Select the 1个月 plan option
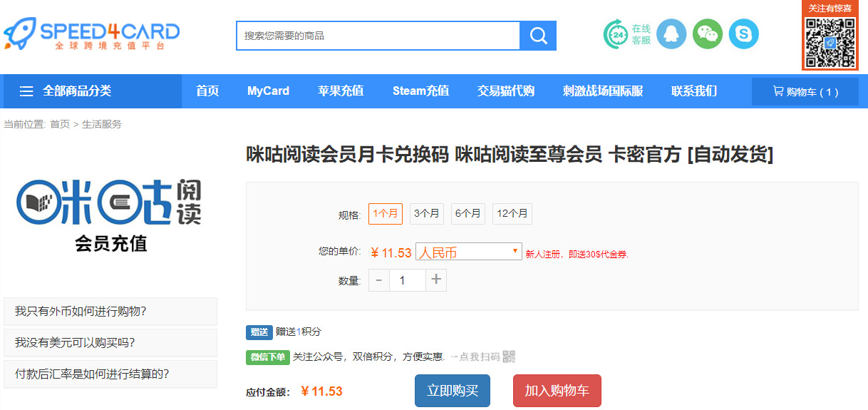Image resolution: width=868 pixels, height=410 pixels. point(386,214)
